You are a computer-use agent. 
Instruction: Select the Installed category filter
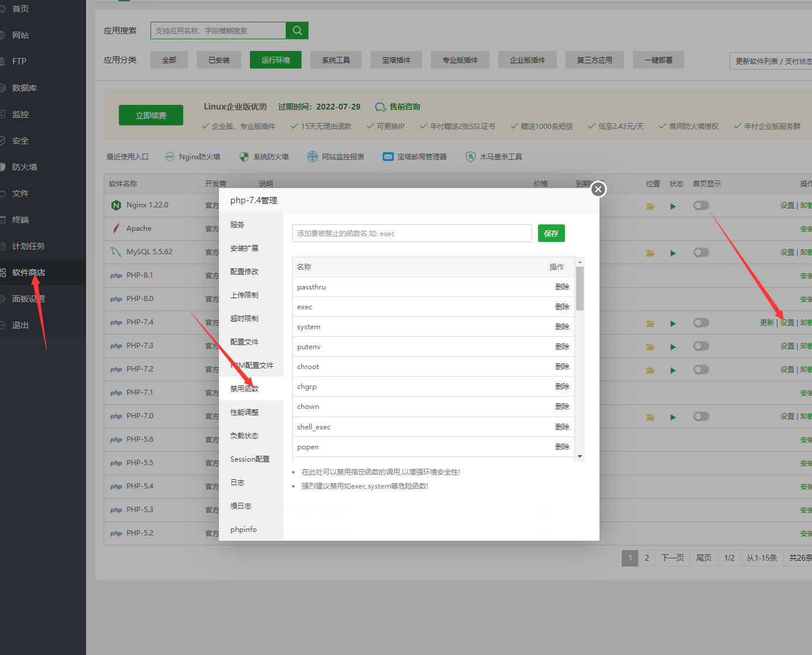coord(219,60)
